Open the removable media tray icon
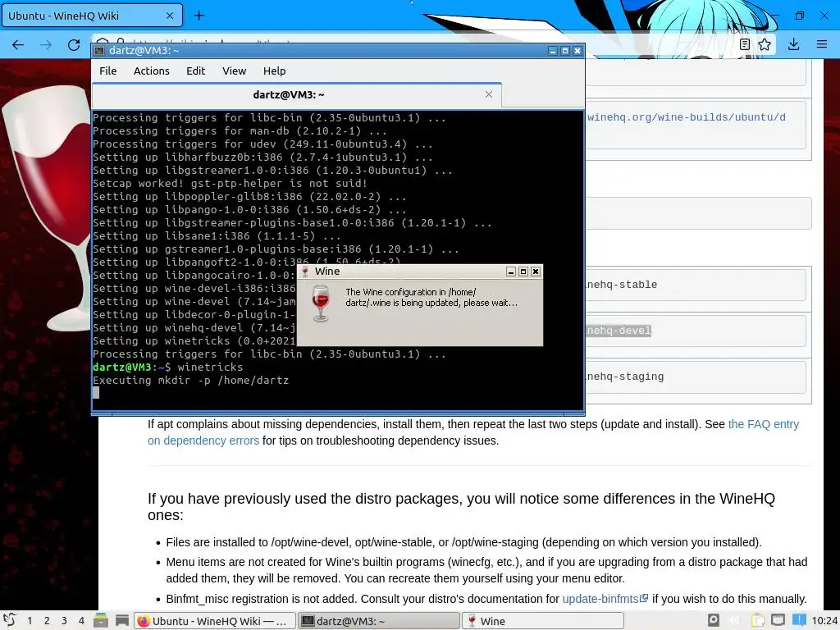The width and height of the screenshot is (840, 630). click(x=713, y=620)
